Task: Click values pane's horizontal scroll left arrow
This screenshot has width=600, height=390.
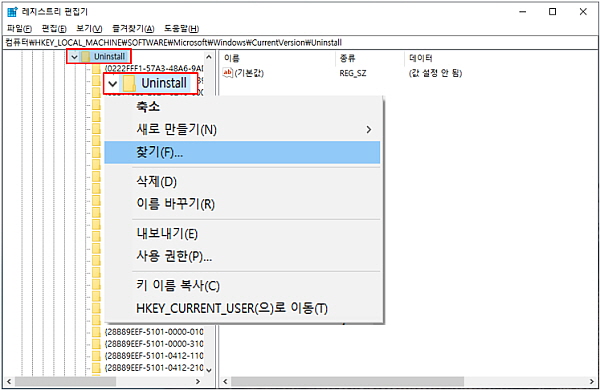Action: 225,382
